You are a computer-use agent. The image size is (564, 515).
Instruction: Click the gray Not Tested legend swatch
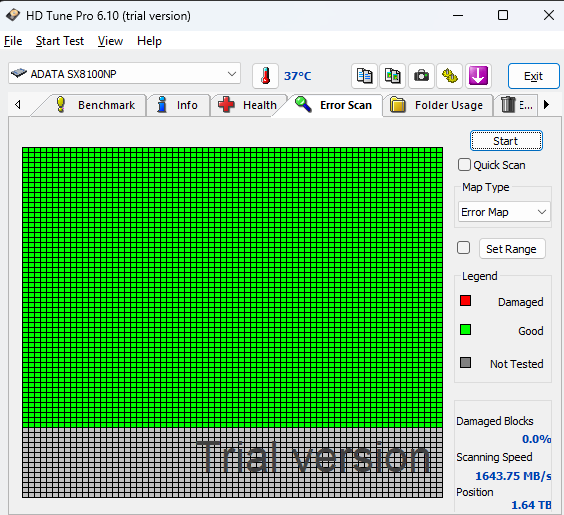(x=465, y=362)
